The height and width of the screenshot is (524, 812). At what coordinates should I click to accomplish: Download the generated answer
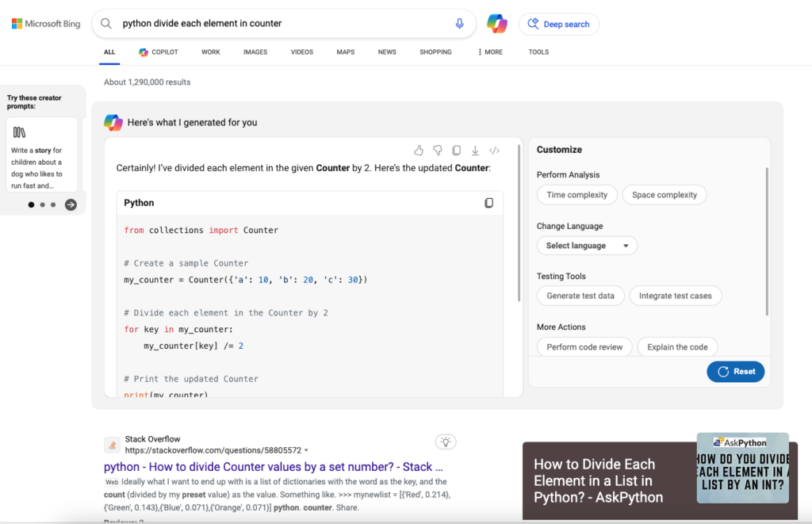coord(475,151)
